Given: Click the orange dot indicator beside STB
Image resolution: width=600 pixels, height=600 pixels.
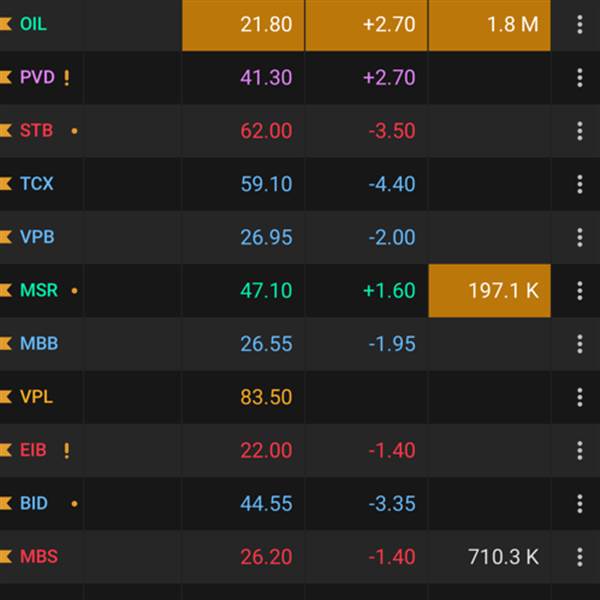Looking at the screenshot, I should click(74, 131).
